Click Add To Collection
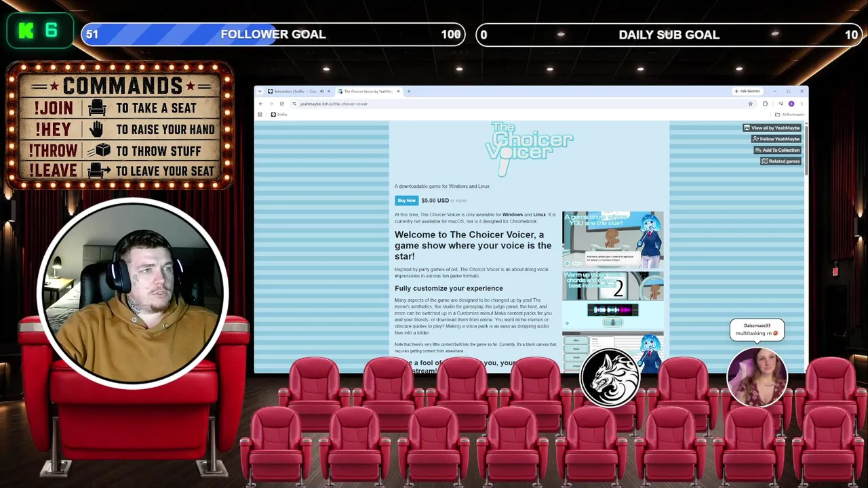The height and width of the screenshot is (488, 868). point(777,150)
